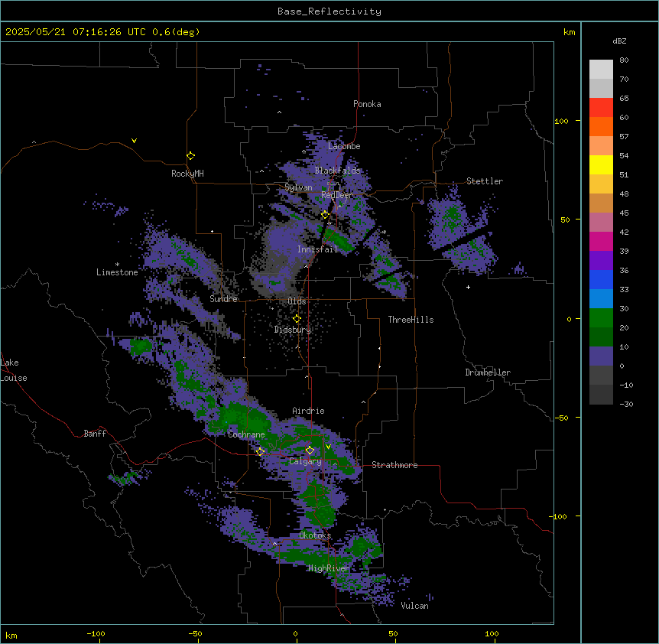Click the Olds town label
The width and height of the screenshot is (659, 644).
[x=297, y=301]
